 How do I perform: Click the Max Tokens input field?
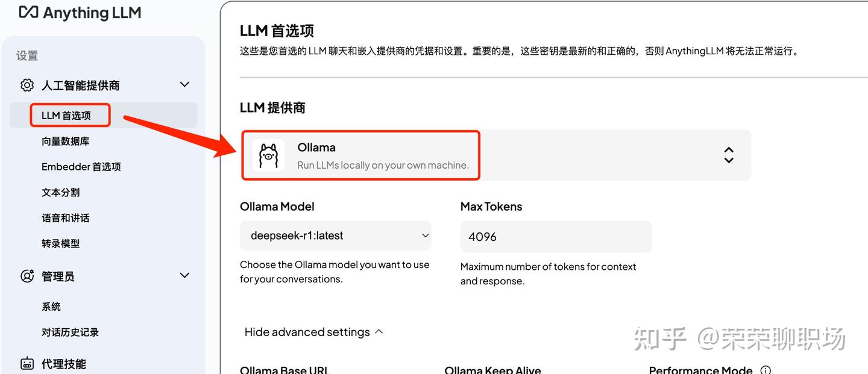(x=556, y=236)
